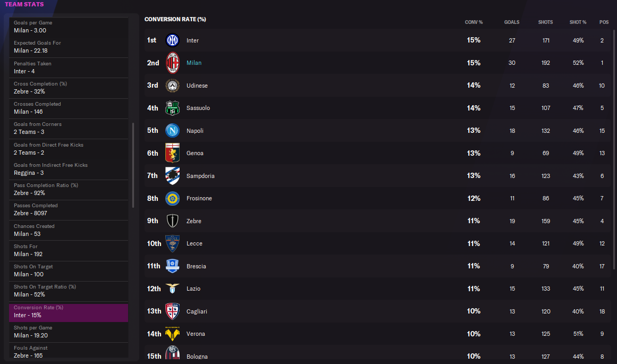Select the Goals per Game stat
The height and width of the screenshot is (364, 617).
(69, 27)
